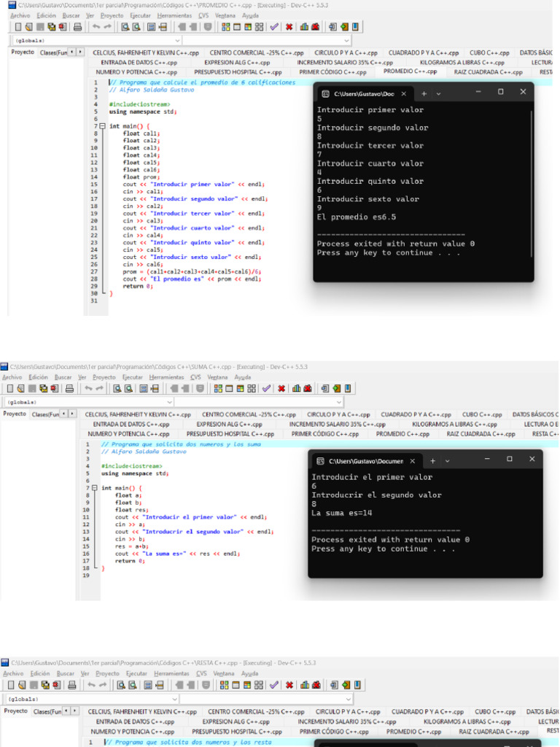Add a new console tab with plus in PROMEDIO terminal
The image size is (560, 747).
click(x=424, y=93)
